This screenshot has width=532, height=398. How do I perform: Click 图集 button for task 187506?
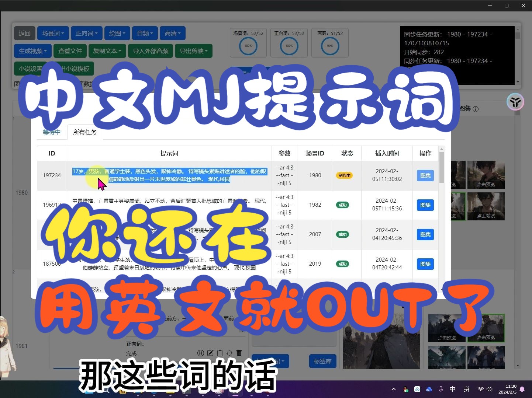click(x=425, y=264)
